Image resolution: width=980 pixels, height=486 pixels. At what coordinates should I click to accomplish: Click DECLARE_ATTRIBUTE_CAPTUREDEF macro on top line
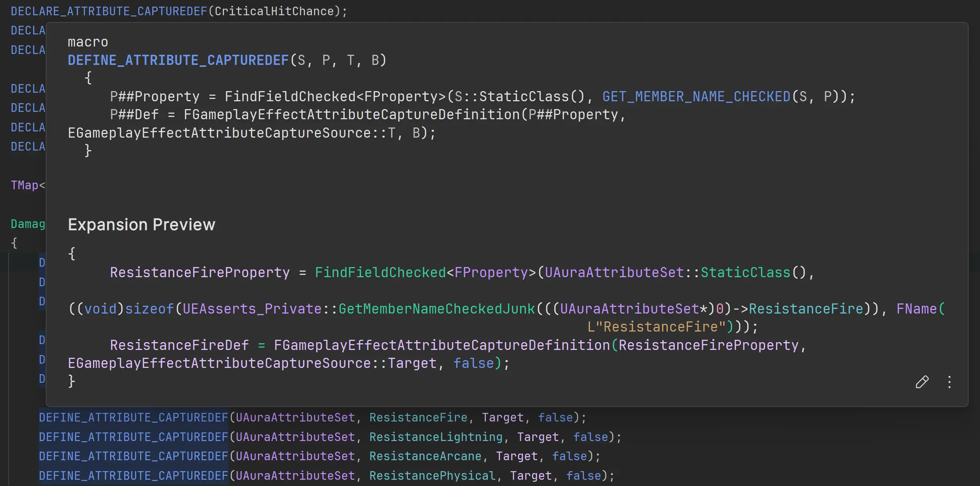pos(109,11)
